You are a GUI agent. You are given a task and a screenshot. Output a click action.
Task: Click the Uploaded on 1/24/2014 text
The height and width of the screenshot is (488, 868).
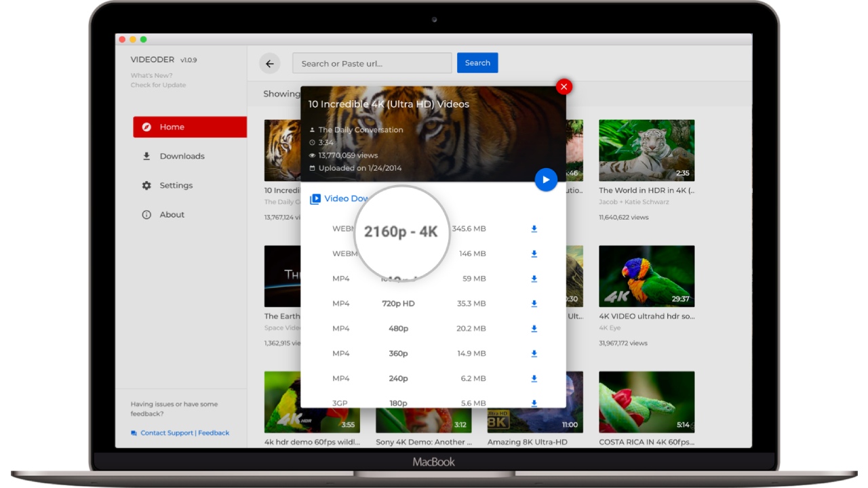tap(360, 168)
